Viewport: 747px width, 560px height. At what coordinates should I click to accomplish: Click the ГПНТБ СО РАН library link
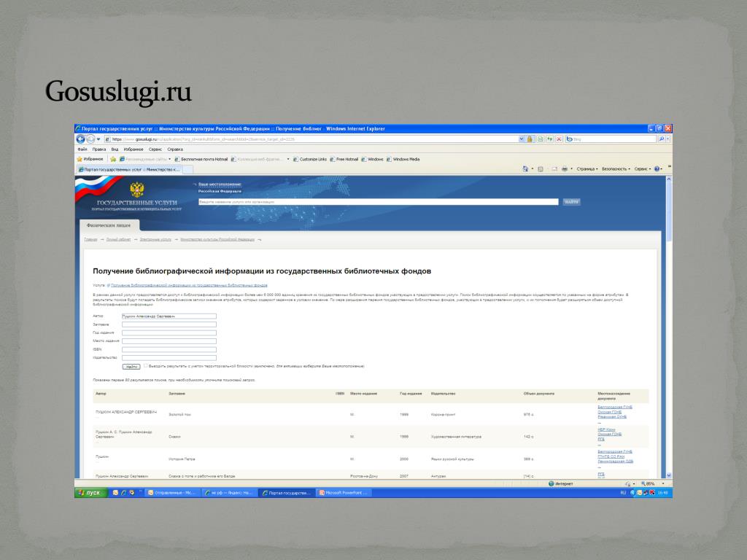pyautogui.click(x=611, y=456)
